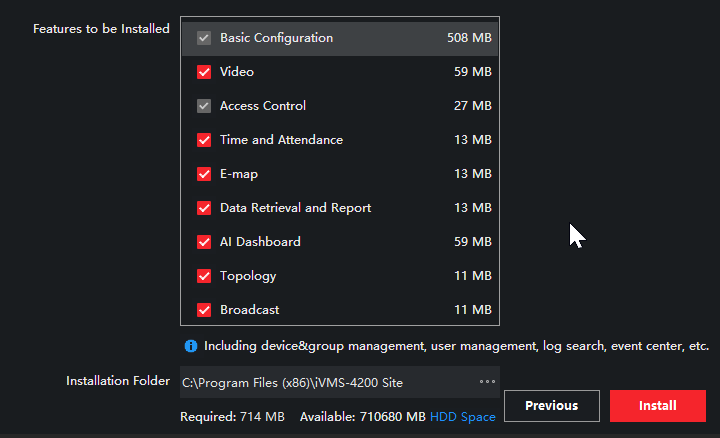Click the grayed Basic Configuration checkbox
The height and width of the screenshot is (438, 720).
pos(204,38)
